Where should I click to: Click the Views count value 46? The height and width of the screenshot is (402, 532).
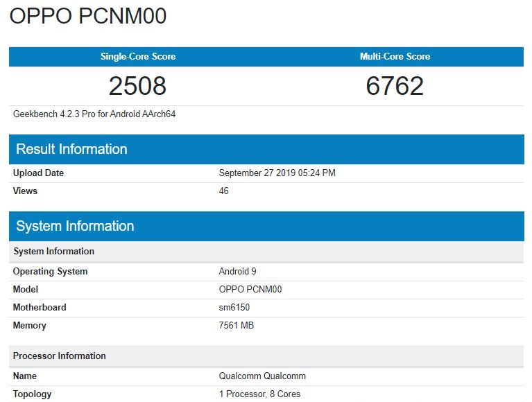click(x=223, y=191)
